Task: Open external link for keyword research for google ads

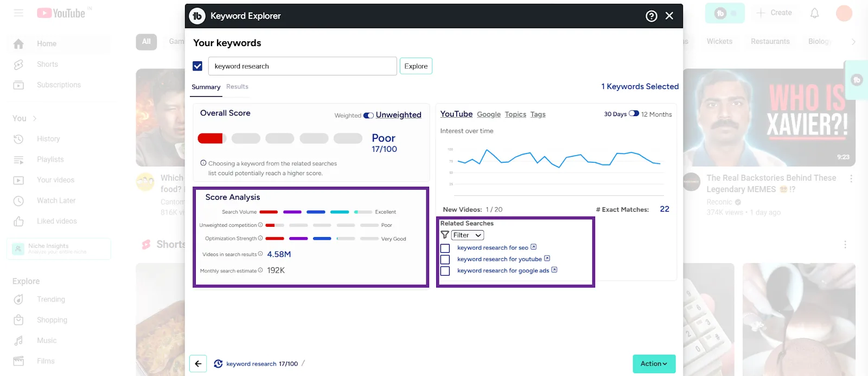Action: (554, 270)
